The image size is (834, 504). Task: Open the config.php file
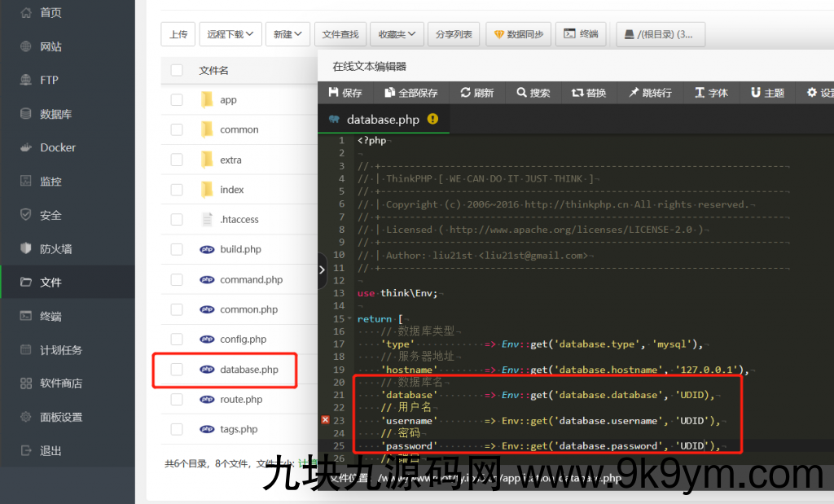click(x=243, y=340)
